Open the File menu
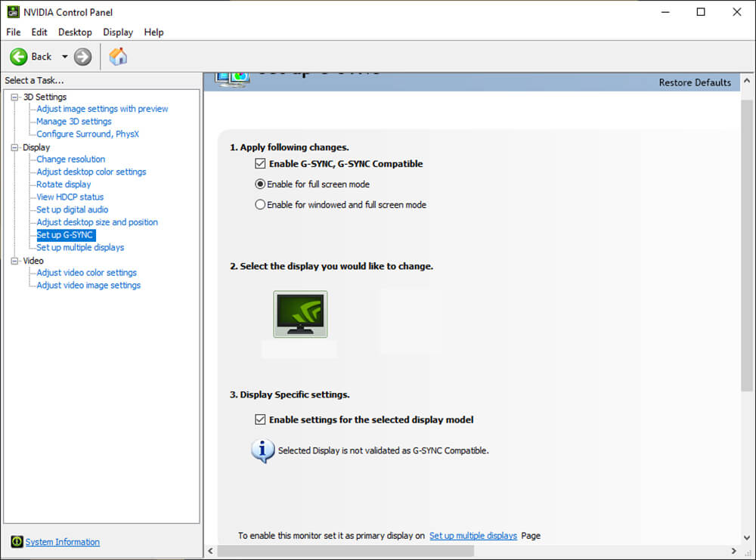756x560 pixels. click(x=14, y=32)
